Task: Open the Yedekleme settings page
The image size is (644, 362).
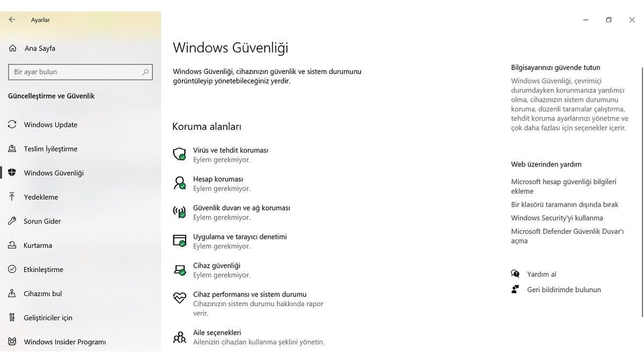Action: pyautogui.click(x=41, y=197)
